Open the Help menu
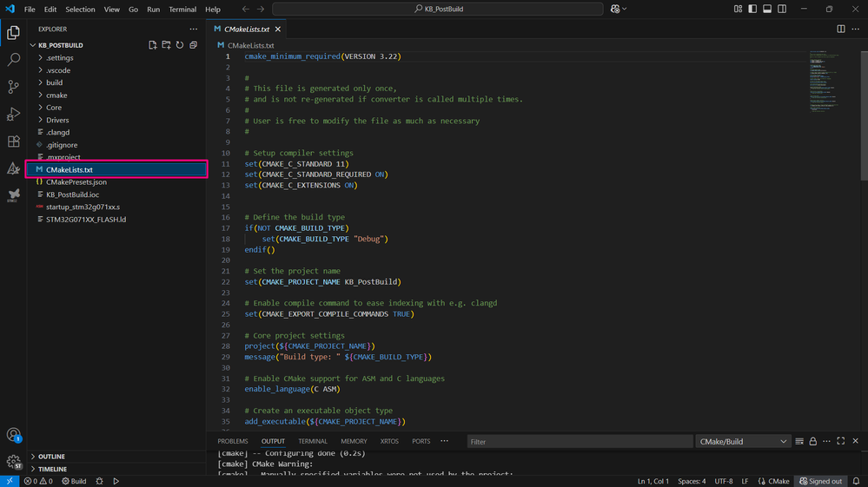The height and width of the screenshot is (487, 868). point(213,9)
